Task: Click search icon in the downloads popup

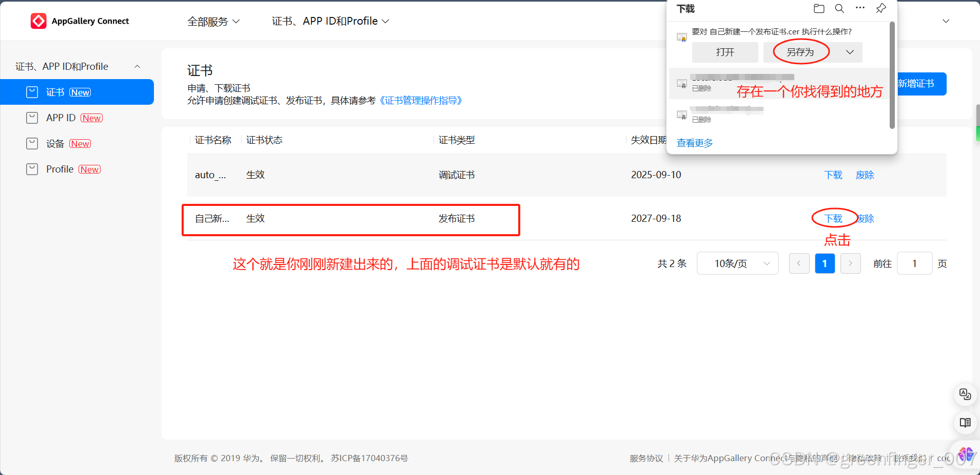Action: tap(839, 9)
